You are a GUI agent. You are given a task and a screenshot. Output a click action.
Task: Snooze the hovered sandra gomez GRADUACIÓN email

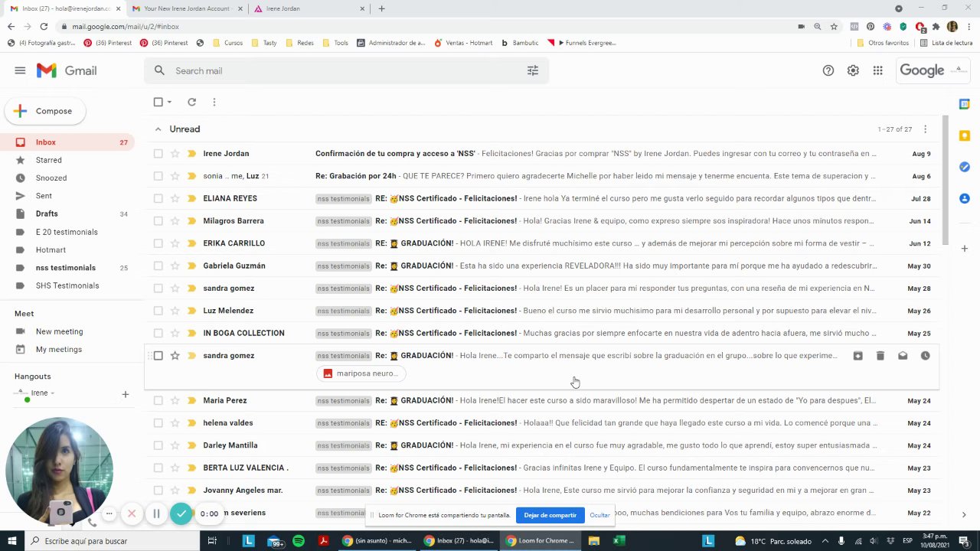(925, 356)
